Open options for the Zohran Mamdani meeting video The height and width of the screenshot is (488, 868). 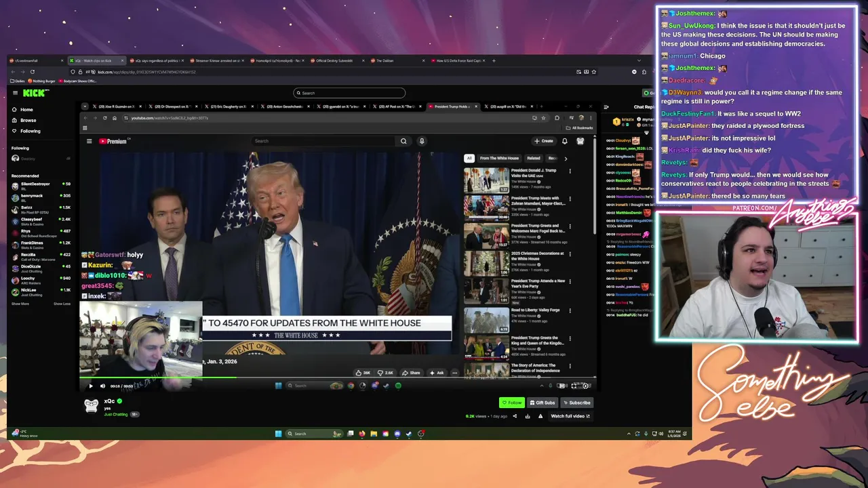(x=570, y=199)
